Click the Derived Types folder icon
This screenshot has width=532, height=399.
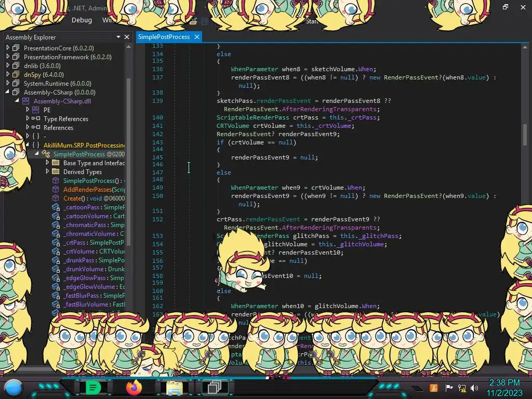coord(56,171)
